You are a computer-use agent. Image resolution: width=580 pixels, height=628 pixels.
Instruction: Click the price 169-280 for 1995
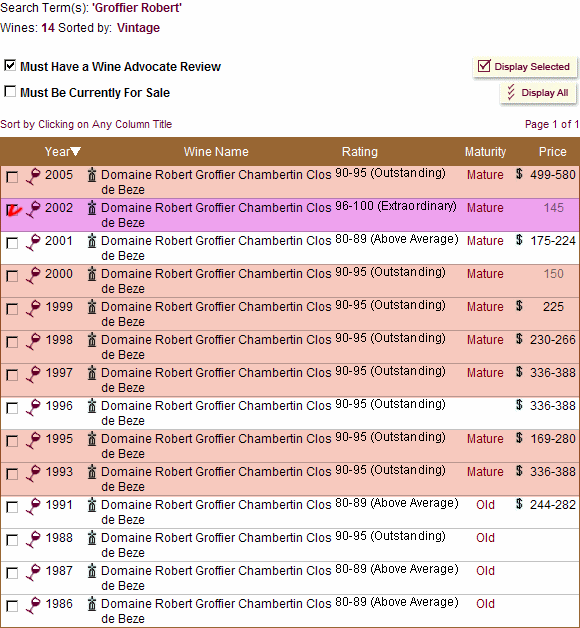tap(553, 439)
